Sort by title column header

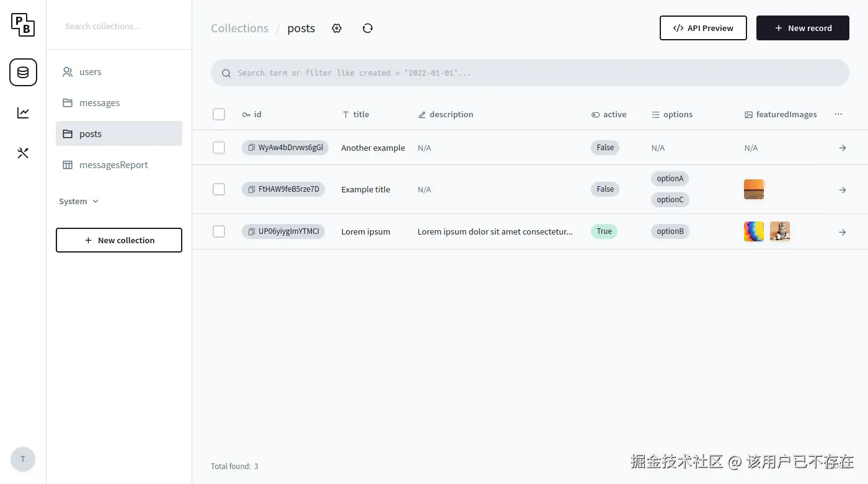[356, 114]
